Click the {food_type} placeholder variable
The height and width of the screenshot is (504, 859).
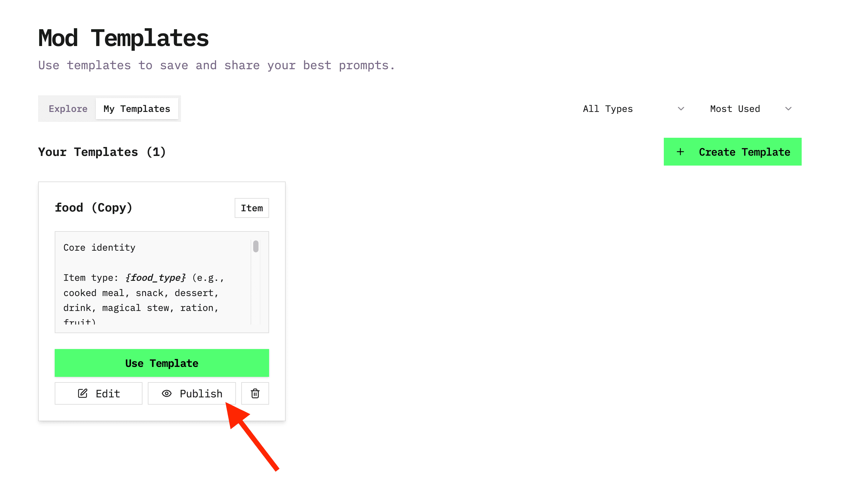pyautogui.click(x=155, y=278)
